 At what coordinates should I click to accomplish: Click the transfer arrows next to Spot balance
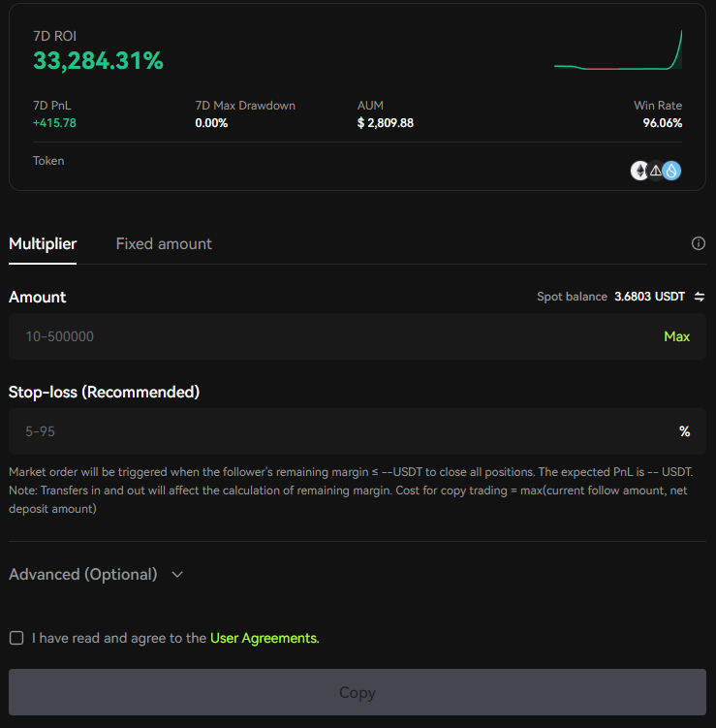(x=700, y=297)
